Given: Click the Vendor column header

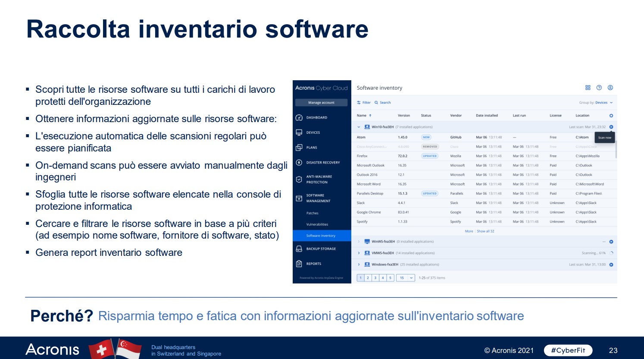Looking at the screenshot, I should pos(456,116).
